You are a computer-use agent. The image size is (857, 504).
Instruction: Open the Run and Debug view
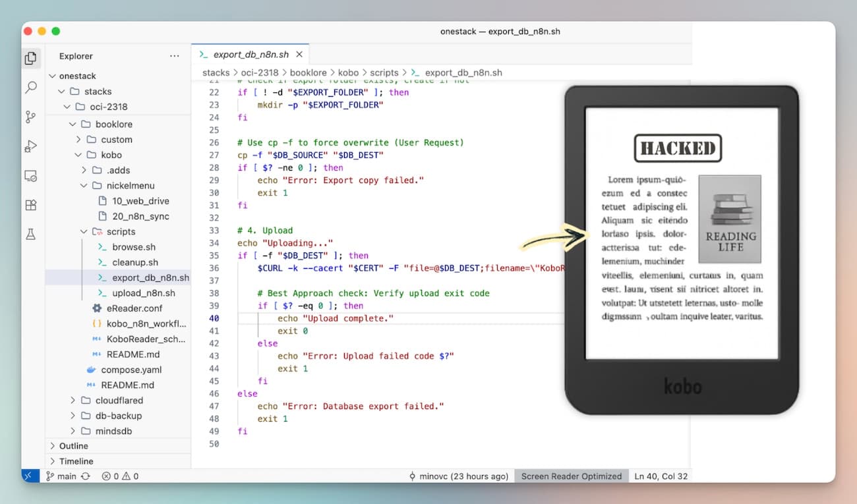click(31, 146)
